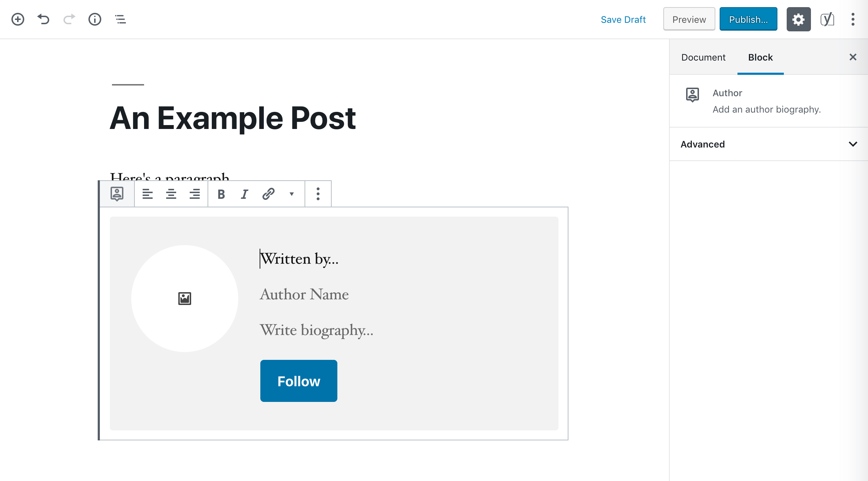The image size is (868, 481).
Task: Open WordPress settings gear panel
Action: tap(798, 20)
